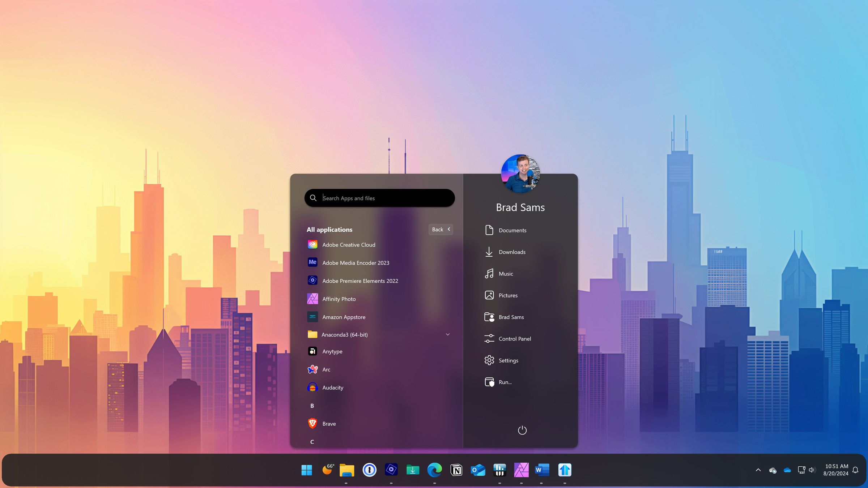Jump using the letter B header

point(312,406)
